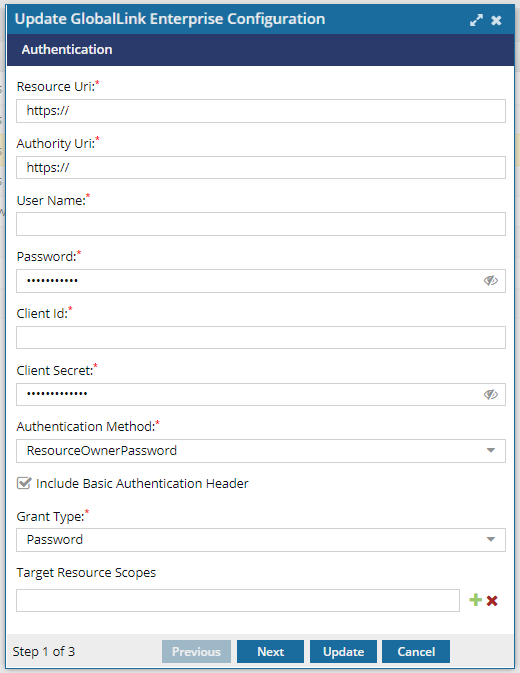Reveal the Password field using the eye icon
The width and height of the screenshot is (520, 673).
(491, 281)
